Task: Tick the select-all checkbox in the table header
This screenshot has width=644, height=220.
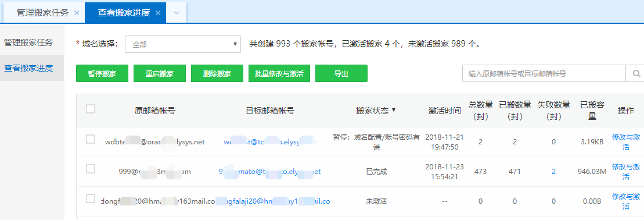Action: click(x=91, y=109)
